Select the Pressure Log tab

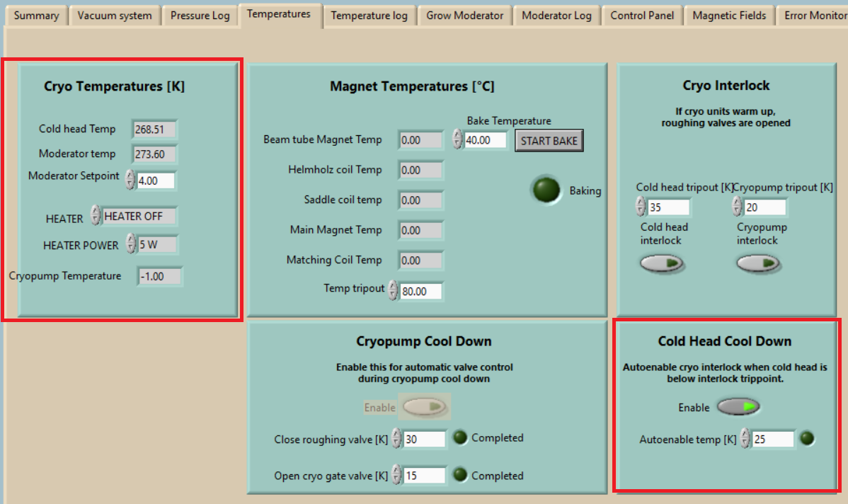[x=200, y=16]
